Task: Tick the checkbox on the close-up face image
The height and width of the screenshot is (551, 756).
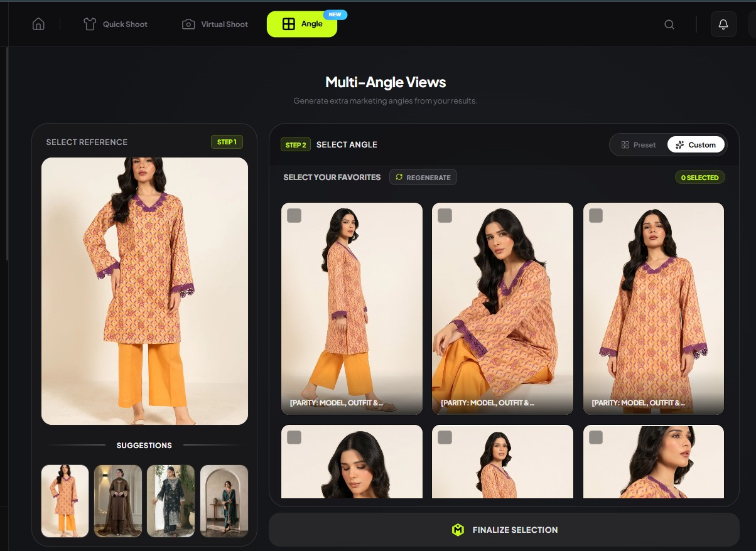Action: coord(294,437)
